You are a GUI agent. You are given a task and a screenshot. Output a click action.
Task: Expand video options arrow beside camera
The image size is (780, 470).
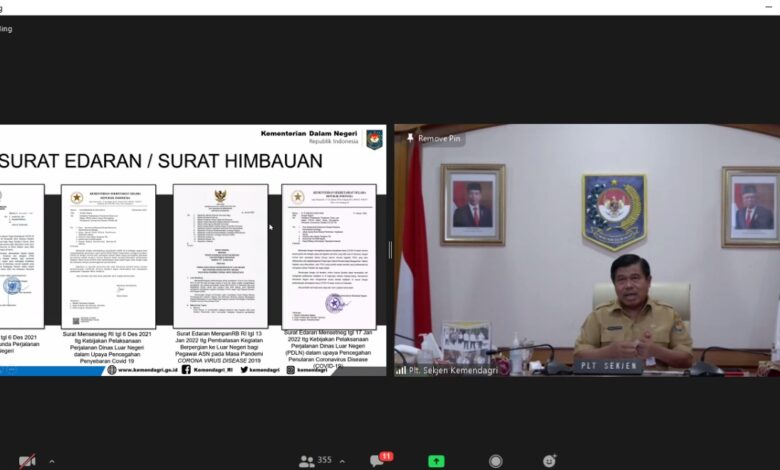(52, 461)
